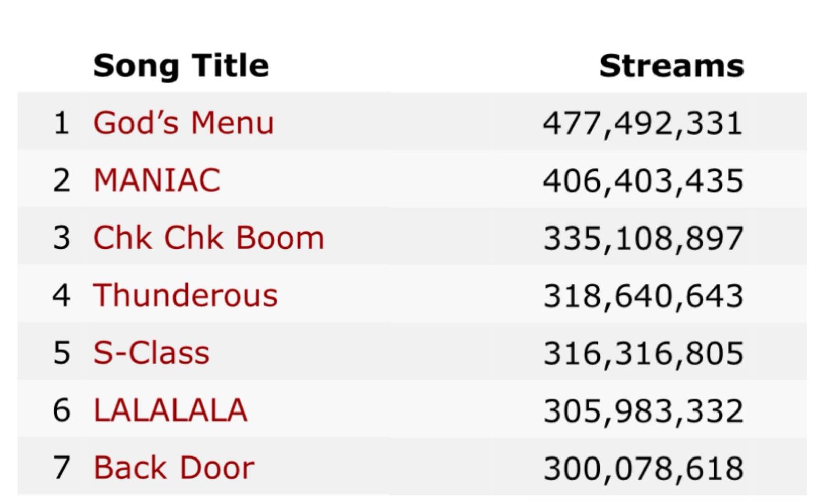The image size is (830, 504).
Task: Open the LALALALA song link
Action: click(170, 410)
